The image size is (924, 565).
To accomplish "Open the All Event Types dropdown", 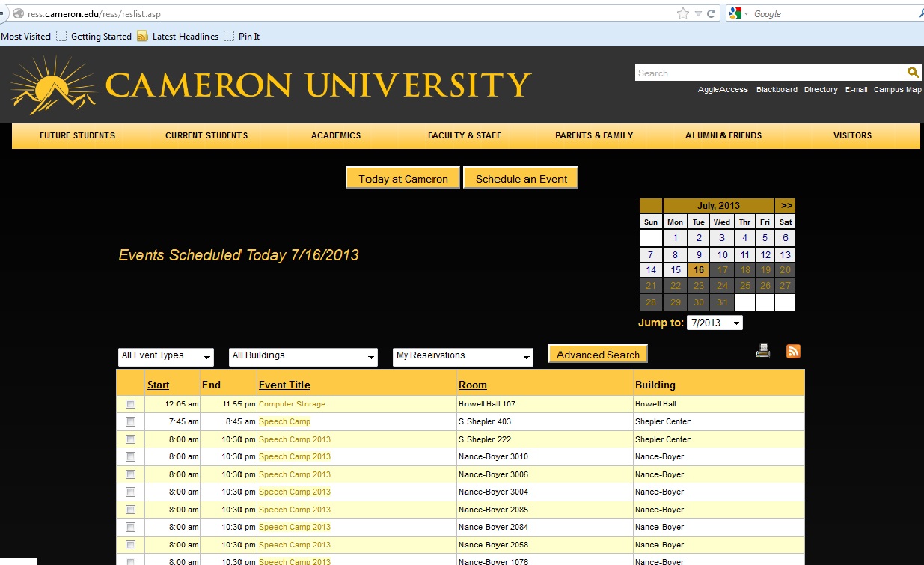I will coord(166,357).
